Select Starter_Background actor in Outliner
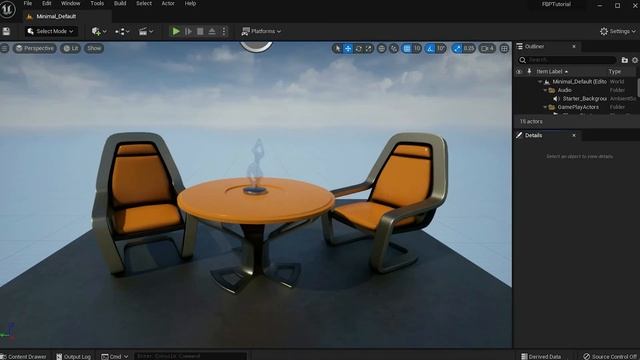 coord(584,99)
